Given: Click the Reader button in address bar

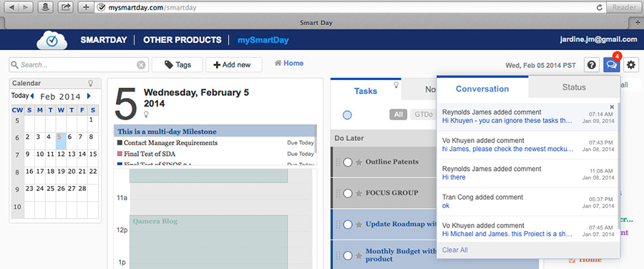Looking at the screenshot, I should 624,7.
